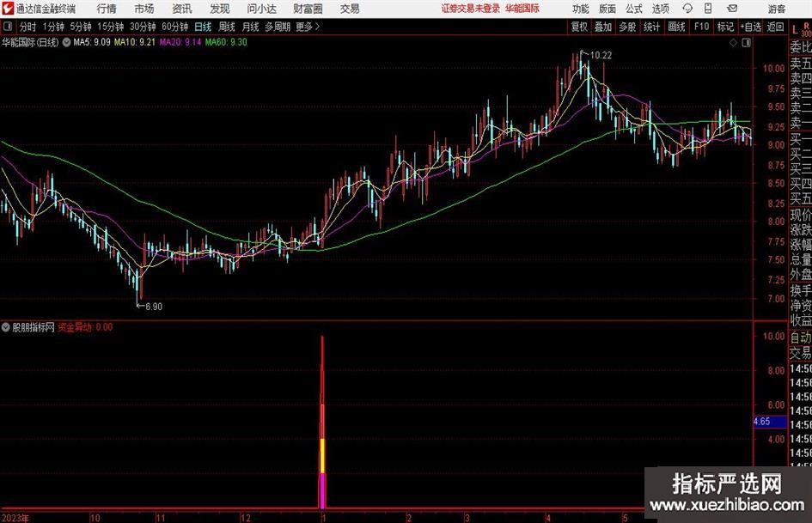This screenshot has width=812, height=523.
Task: Click the 标记 mark button
Action: click(x=725, y=27)
